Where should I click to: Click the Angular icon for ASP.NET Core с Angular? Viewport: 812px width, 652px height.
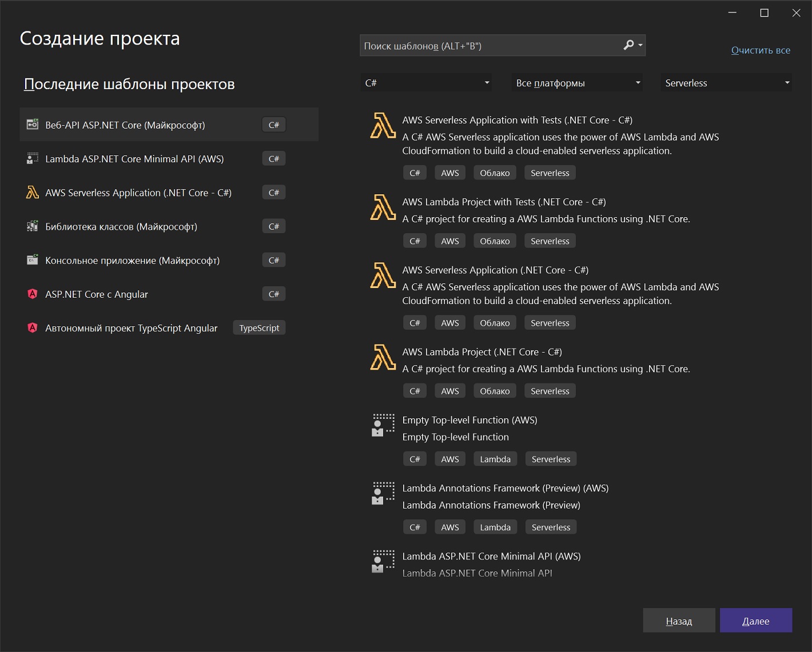pos(33,294)
